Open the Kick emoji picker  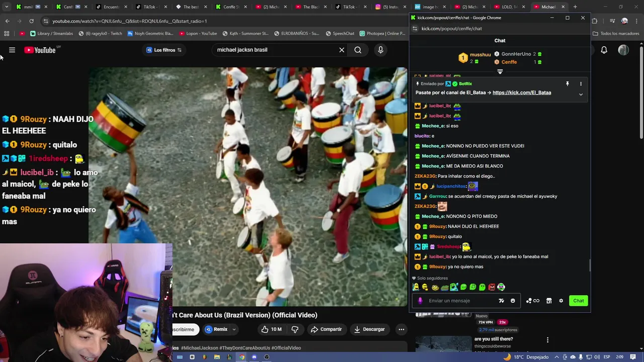point(513,301)
